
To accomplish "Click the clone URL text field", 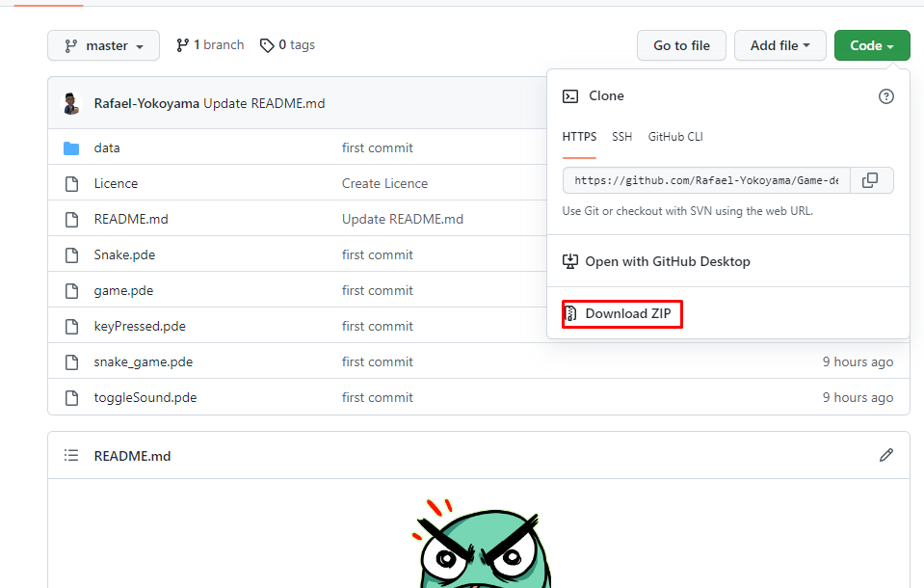I will [706, 180].
